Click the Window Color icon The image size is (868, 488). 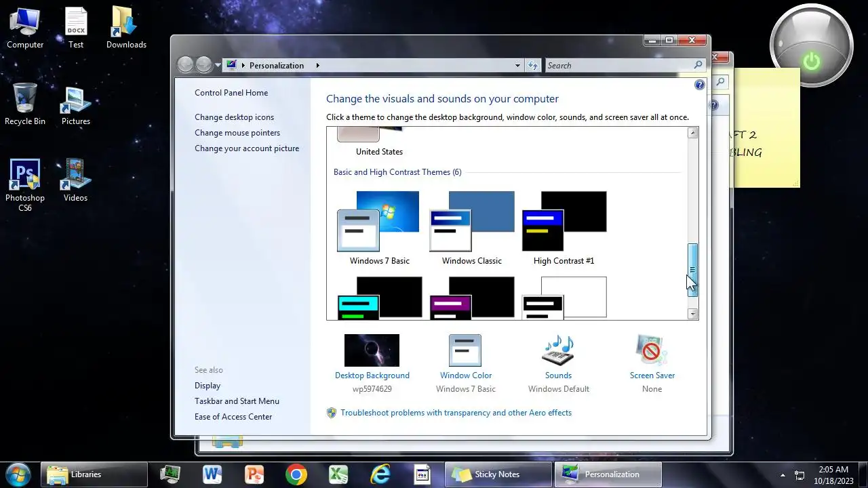coord(465,350)
